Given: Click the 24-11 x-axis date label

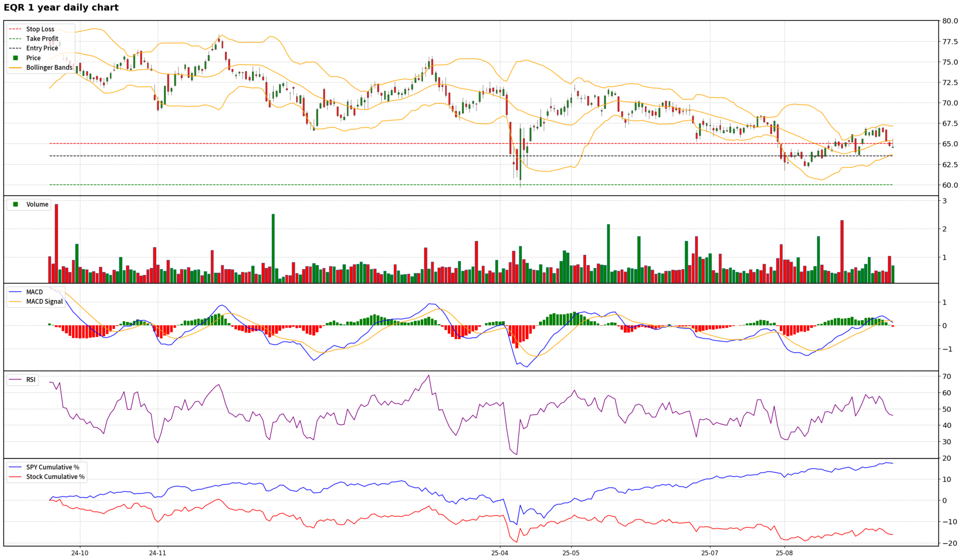Looking at the screenshot, I should (x=157, y=553).
